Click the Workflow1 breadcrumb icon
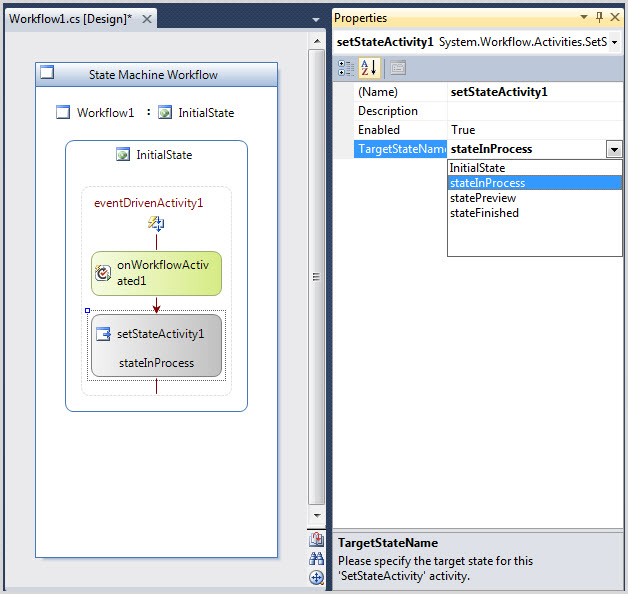This screenshot has height=594, width=628. (63, 112)
